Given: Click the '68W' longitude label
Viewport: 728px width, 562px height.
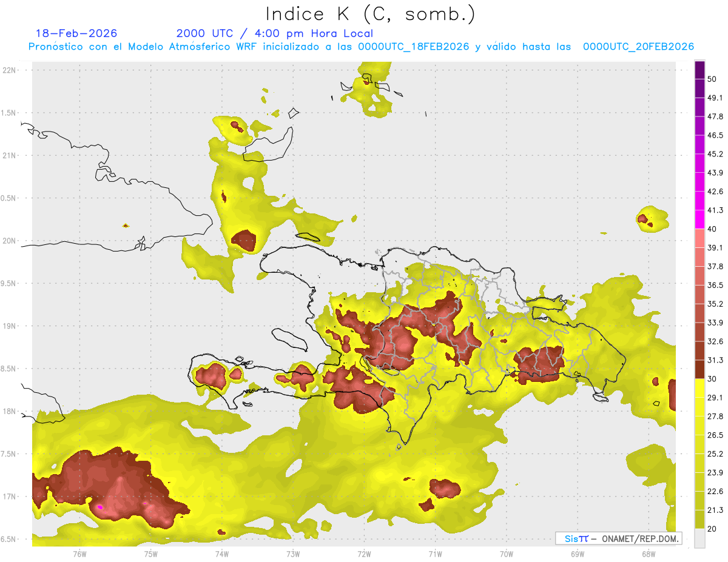Looking at the screenshot, I should 649,554.
